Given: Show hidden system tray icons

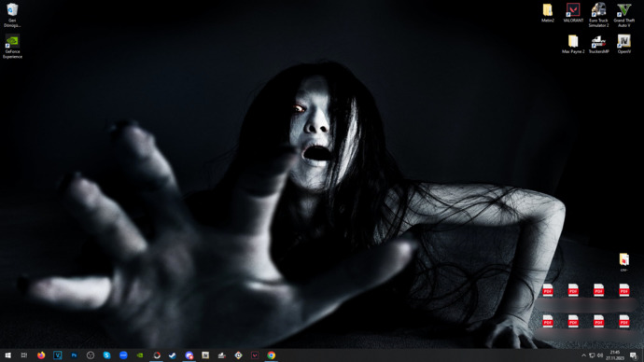Looking at the screenshot, I should pyautogui.click(x=583, y=355).
